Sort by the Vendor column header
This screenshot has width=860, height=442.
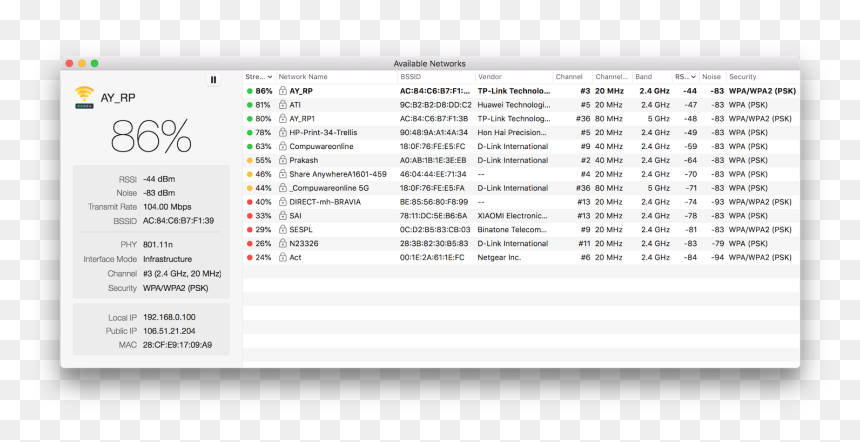coord(514,77)
